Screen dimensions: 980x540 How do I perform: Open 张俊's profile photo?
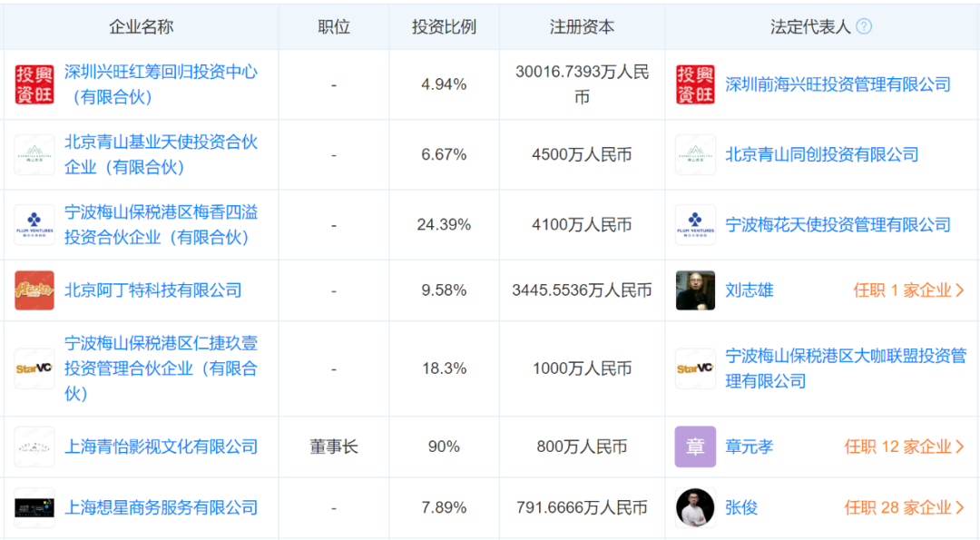click(695, 507)
